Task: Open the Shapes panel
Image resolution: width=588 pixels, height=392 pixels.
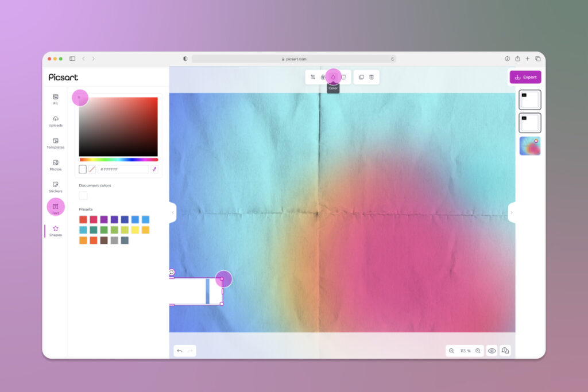Action: click(55, 231)
